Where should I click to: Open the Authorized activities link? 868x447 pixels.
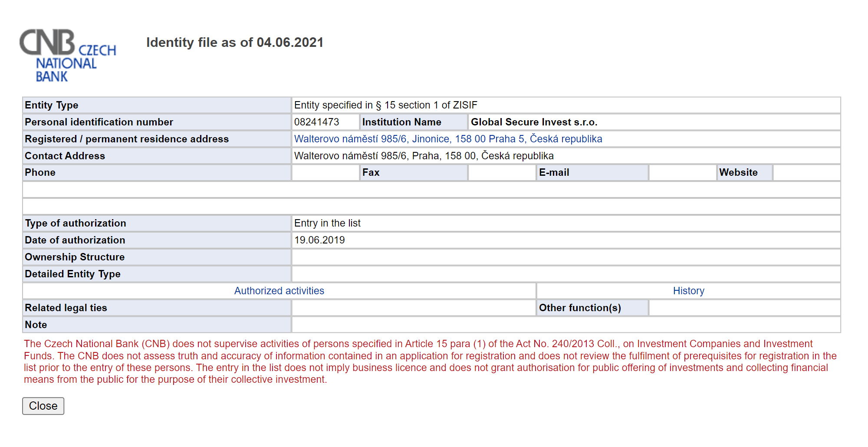tap(279, 291)
